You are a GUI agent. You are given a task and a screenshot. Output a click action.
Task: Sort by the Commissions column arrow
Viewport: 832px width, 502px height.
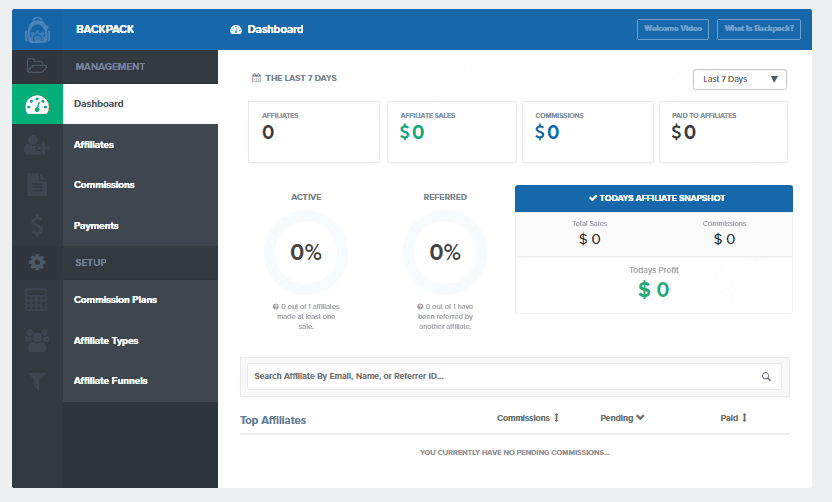pyautogui.click(x=556, y=418)
